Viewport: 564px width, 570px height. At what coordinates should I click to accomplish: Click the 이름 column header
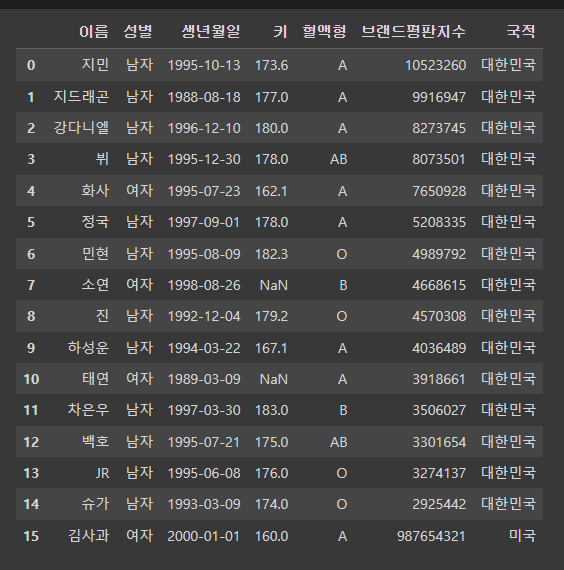[94, 32]
